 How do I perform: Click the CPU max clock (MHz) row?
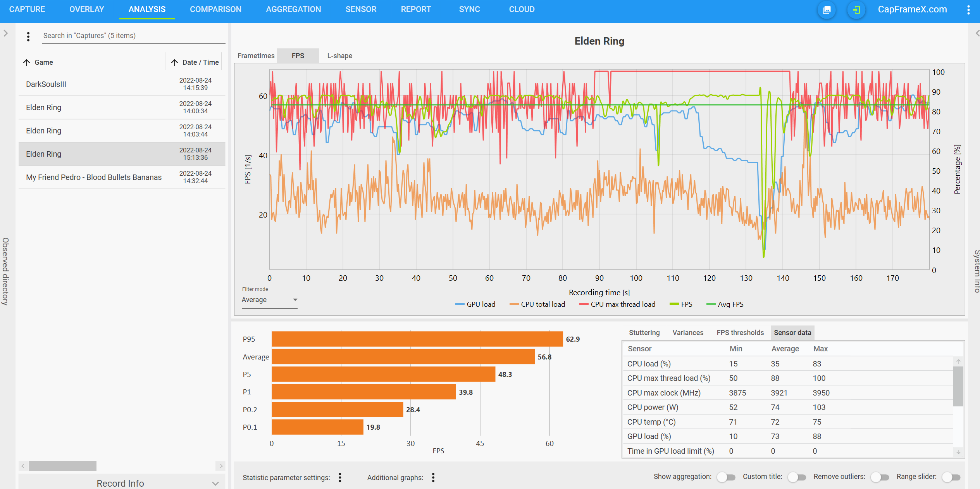click(x=788, y=393)
